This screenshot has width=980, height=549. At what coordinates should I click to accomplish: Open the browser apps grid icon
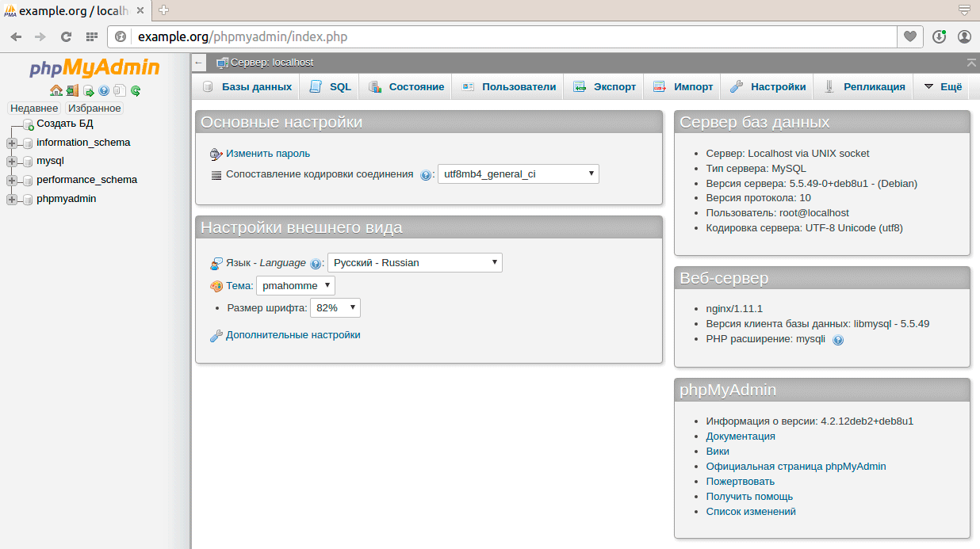(92, 36)
